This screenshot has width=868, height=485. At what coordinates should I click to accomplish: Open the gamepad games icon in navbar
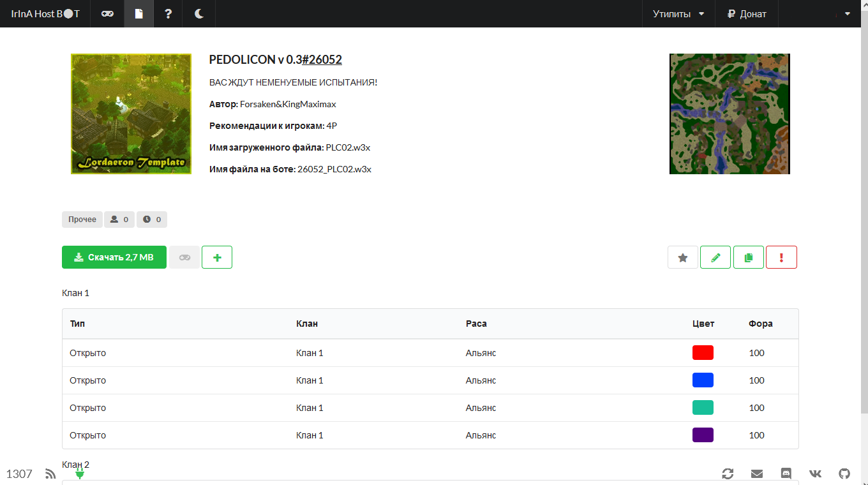point(107,13)
